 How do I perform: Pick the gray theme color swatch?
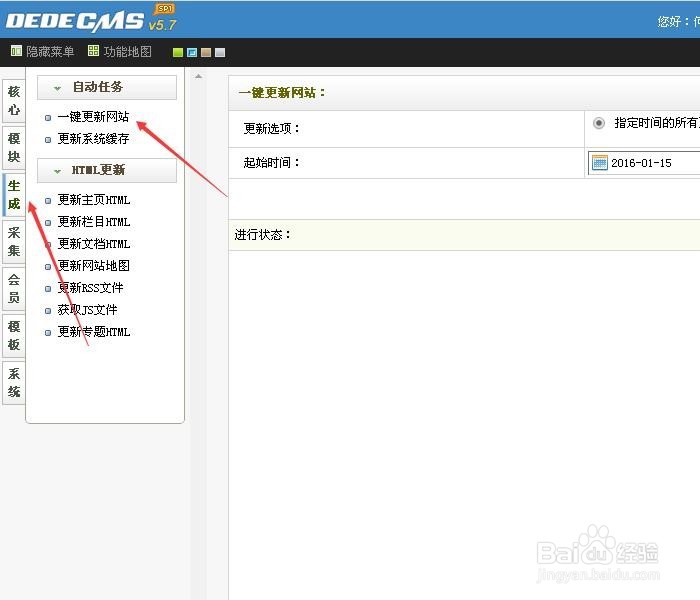point(220,52)
